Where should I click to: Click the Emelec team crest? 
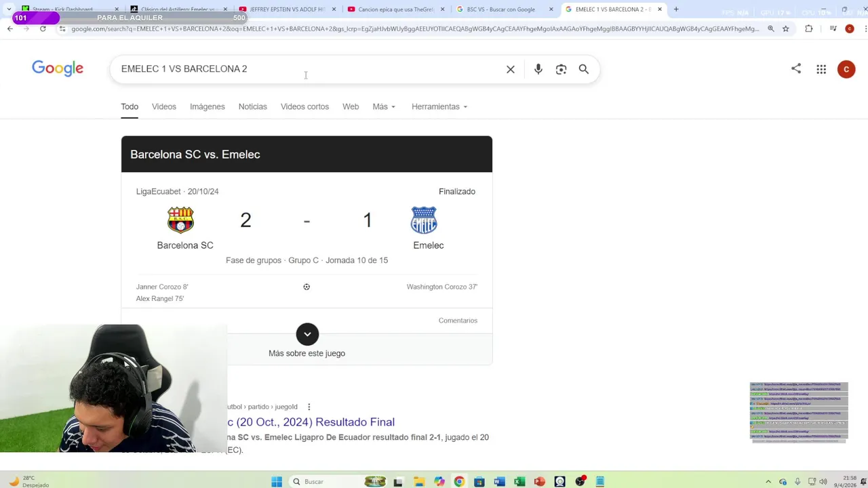point(424,220)
